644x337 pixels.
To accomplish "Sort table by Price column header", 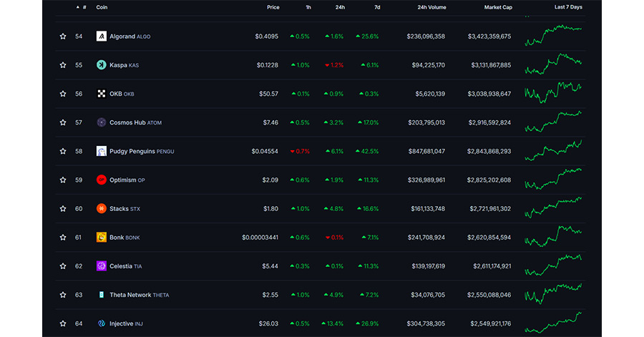I will [273, 7].
